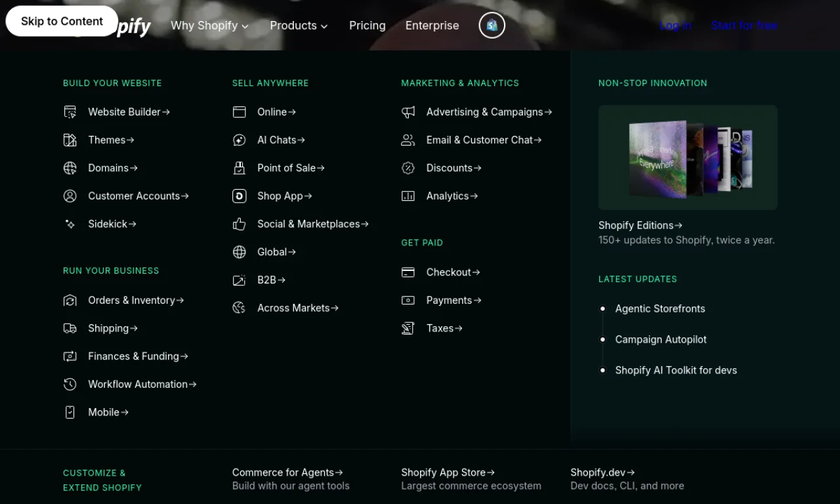
Task: Go to Checkout link
Action: click(x=453, y=272)
